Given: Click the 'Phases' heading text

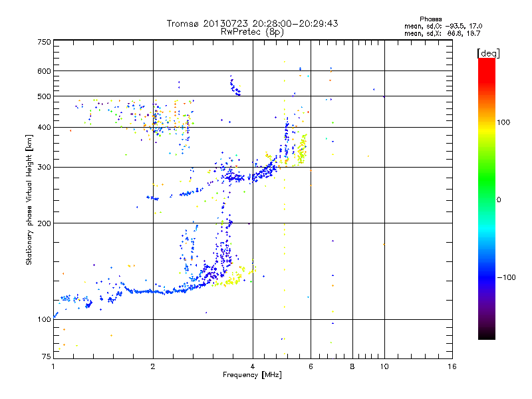Looking at the screenshot, I should coord(430,19).
